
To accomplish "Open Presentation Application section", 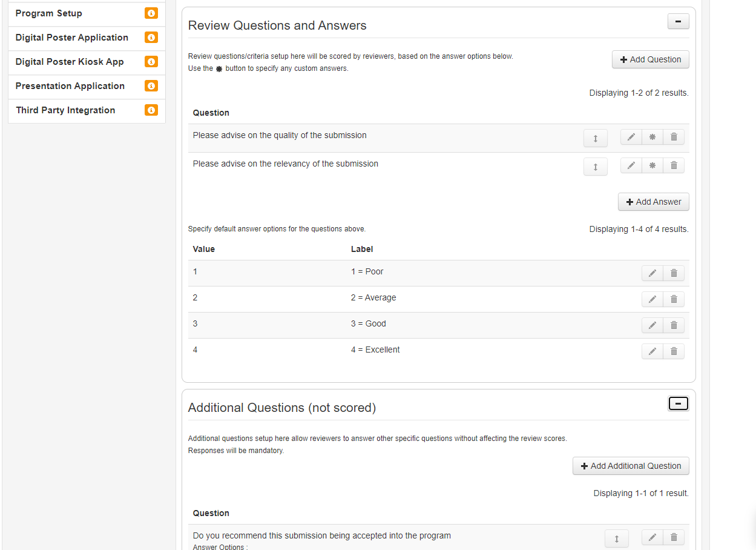I will point(70,86).
